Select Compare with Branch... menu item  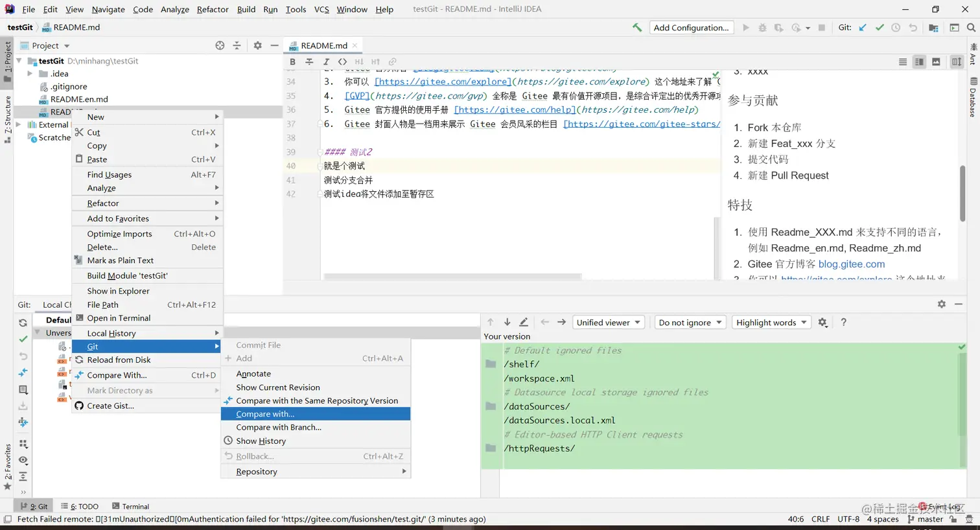tap(316, 427)
